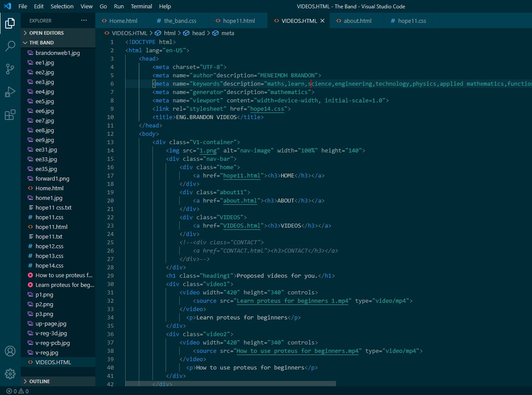Select VIDEOS.HTML in the explorer file list
The height and width of the screenshot is (395, 532).
coord(58,362)
